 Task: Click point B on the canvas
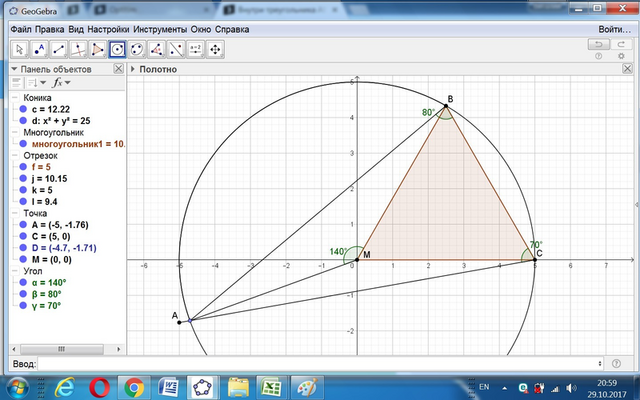(446, 106)
